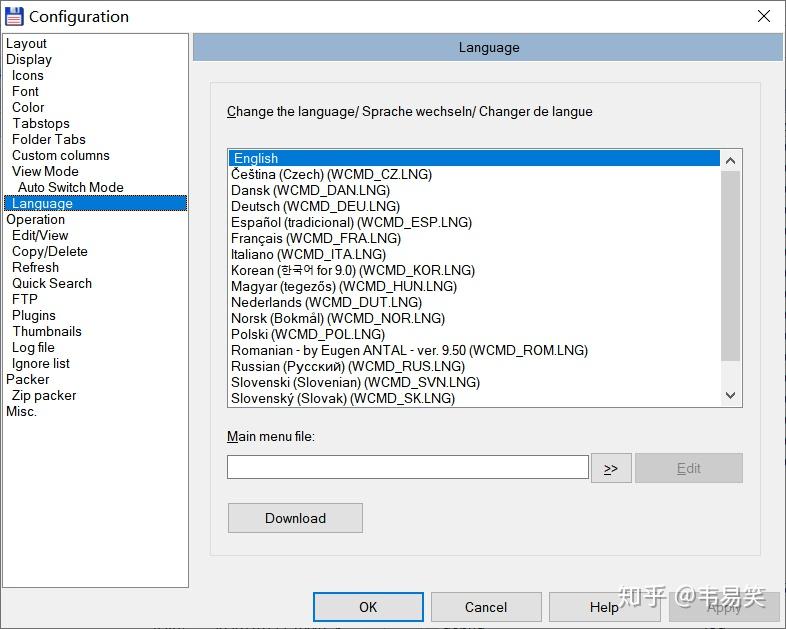This screenshot has width=786, height=629.
Task: Choose Français (WCMD_FRA.LNG) in the list
Action: (316, 238)
